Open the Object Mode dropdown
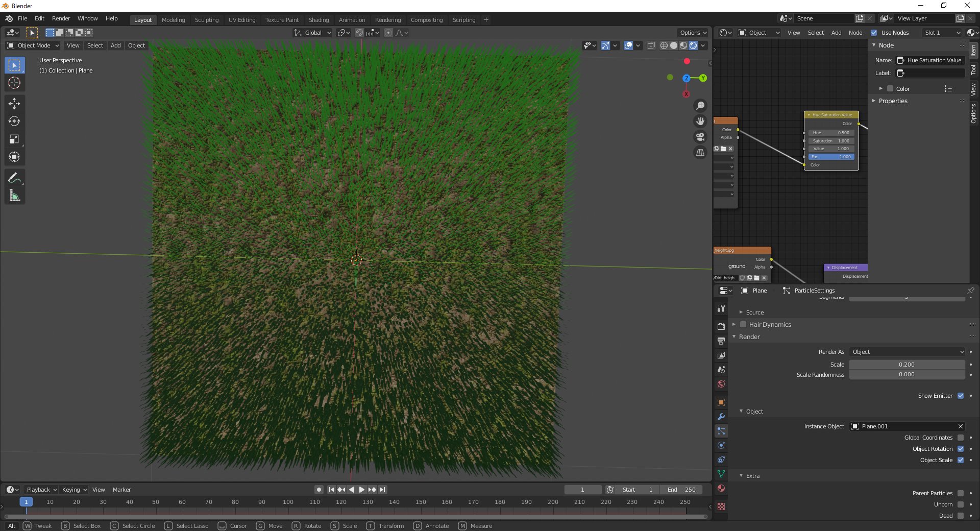This screenshot has width=980, height=531. pyautogui.click(x=33, y=45)
